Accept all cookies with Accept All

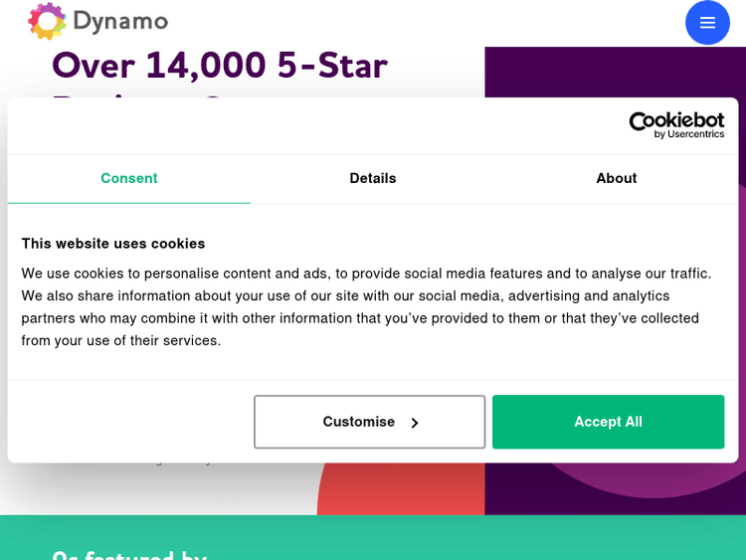pos(608,422)
